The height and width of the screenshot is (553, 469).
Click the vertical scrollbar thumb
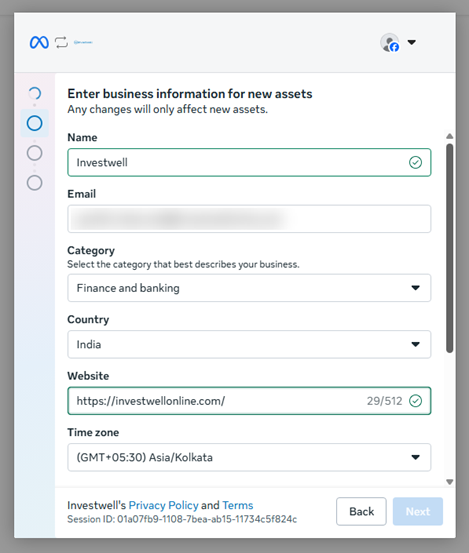coord(449,248)
